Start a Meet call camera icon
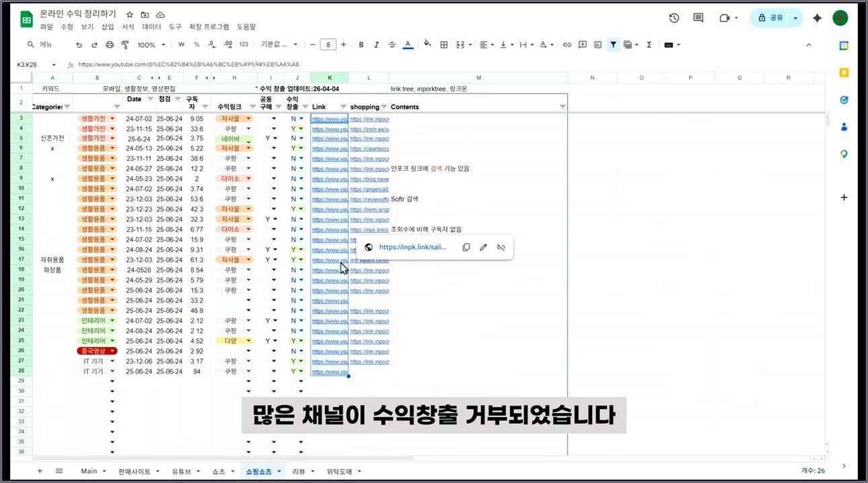This screenshot has width=868, height=483. coord(725,18)
